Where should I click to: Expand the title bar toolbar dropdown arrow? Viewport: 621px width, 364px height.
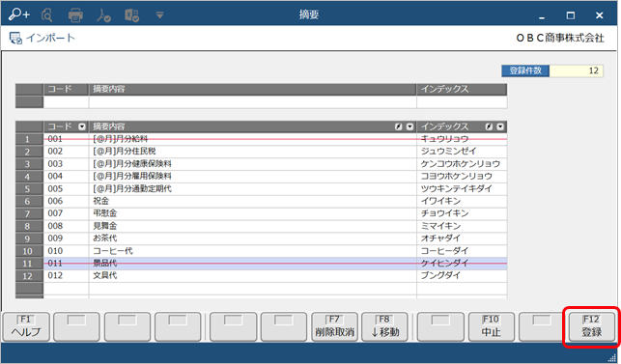(x=159, y=15)
